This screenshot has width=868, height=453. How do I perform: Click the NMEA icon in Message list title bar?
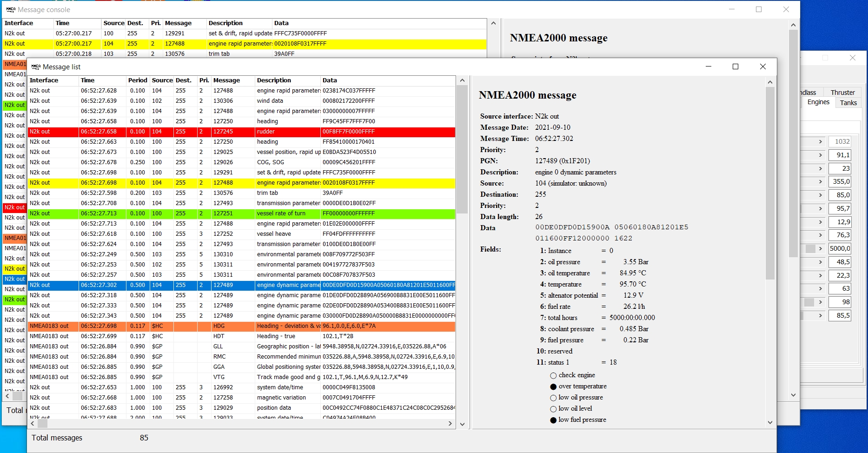coord(36,67)
